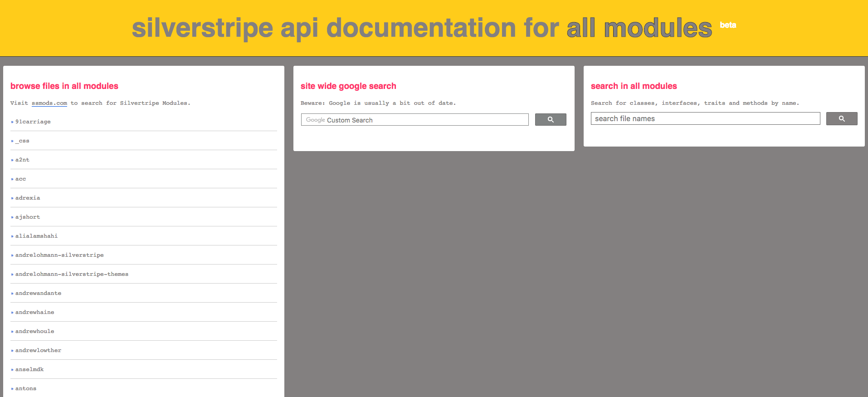
Task: Focus the Google Custom Search input field
Action: [x=415, y=120]
